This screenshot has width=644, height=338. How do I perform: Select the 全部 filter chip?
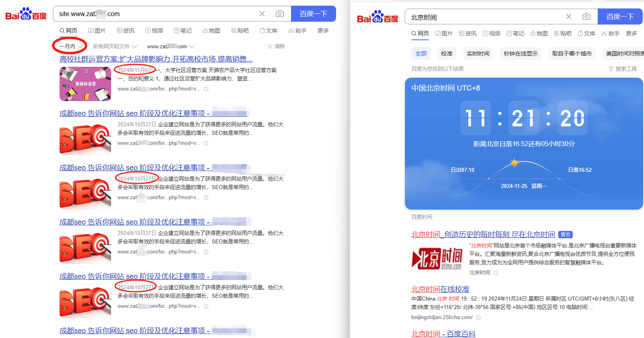pos(421,54)
